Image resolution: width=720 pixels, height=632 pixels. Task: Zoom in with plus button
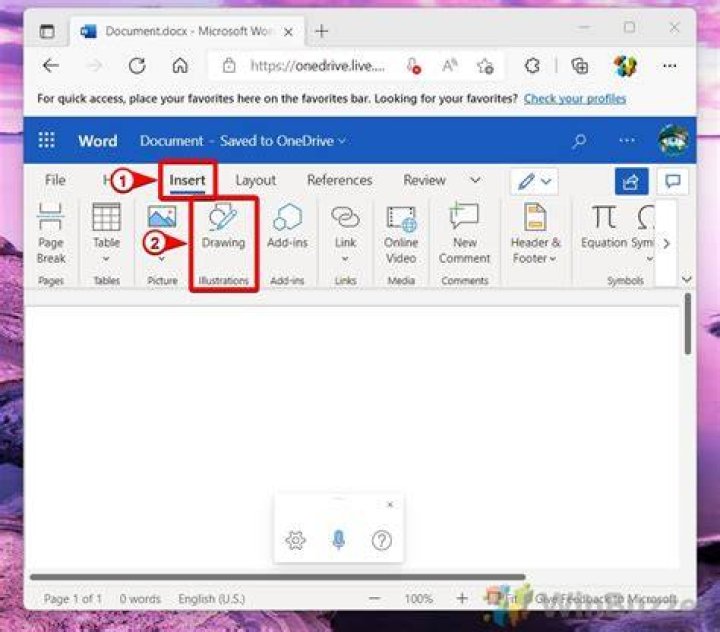coord(462,598)
